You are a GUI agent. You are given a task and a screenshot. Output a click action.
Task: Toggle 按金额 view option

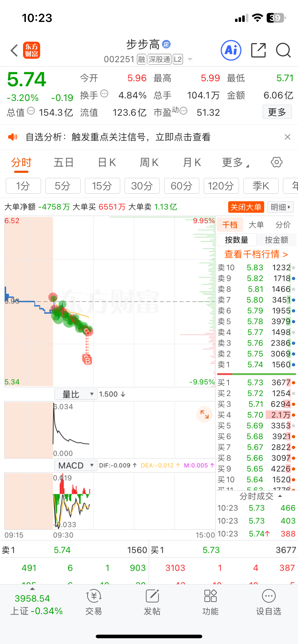pos(276,240)
